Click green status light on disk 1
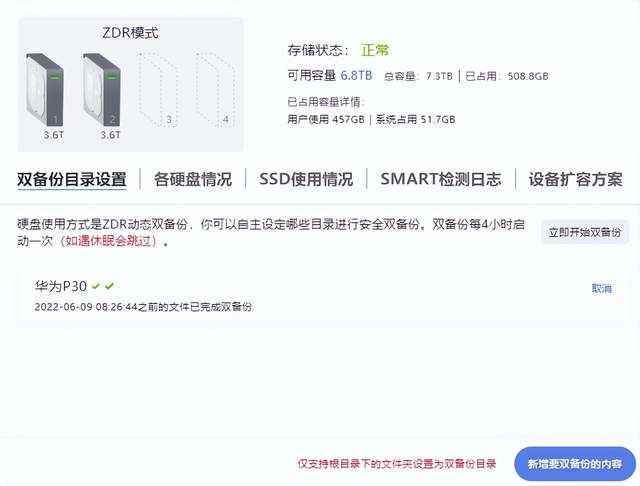Screen dimensions: 640x486 pos(56,76)
